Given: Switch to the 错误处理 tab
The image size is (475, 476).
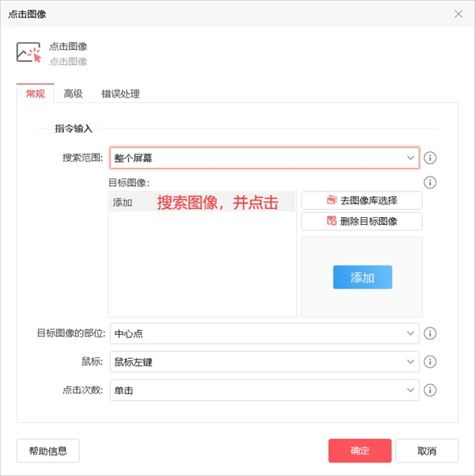Looking at the screenshot, I should tap(120, 93).
